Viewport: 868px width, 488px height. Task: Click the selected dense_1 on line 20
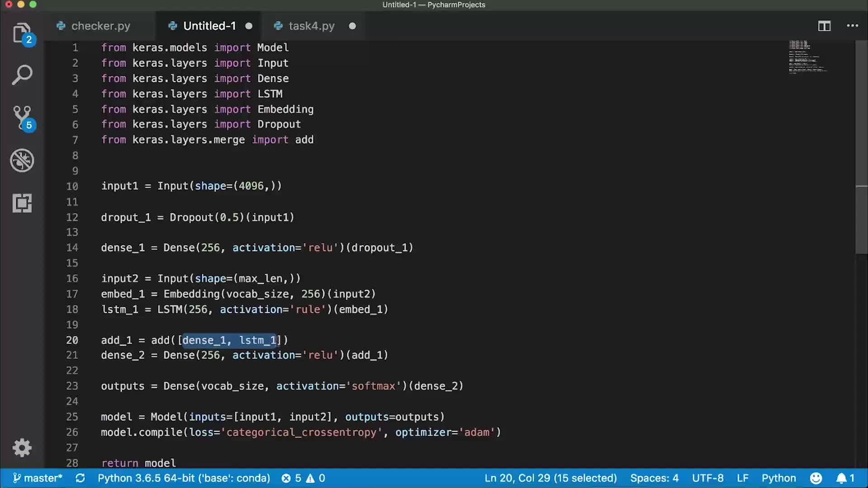click(204, 340)
